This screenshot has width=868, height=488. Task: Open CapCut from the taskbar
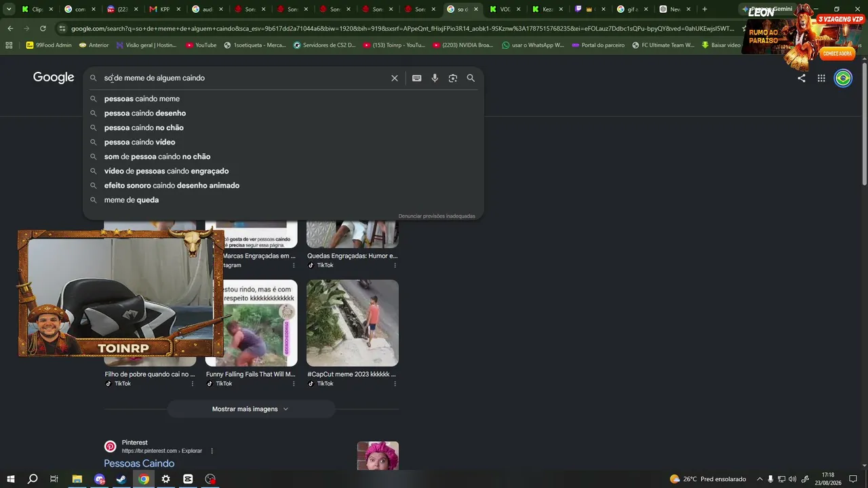pos(188,479)
